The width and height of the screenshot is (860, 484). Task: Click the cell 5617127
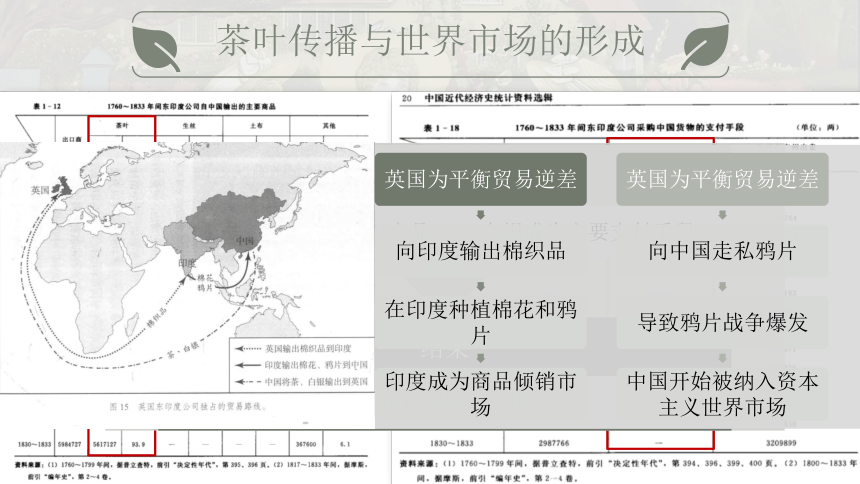click(x=104, y=444)
